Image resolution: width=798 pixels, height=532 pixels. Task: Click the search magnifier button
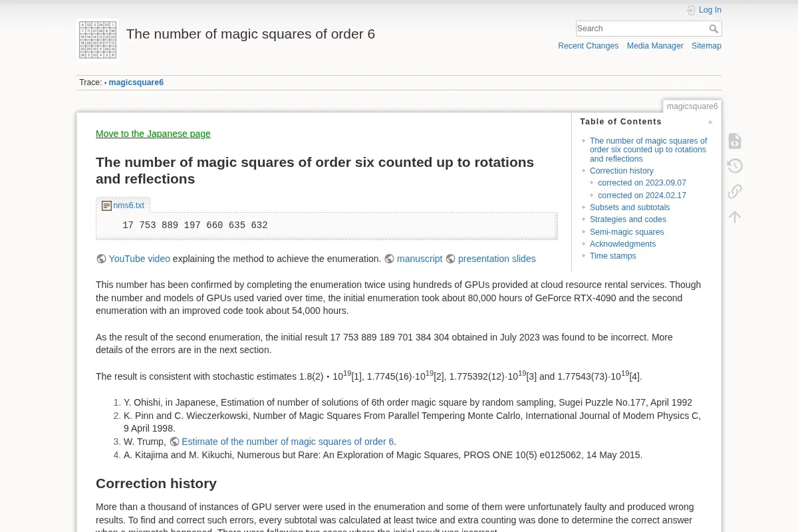(x=714, y=29)
